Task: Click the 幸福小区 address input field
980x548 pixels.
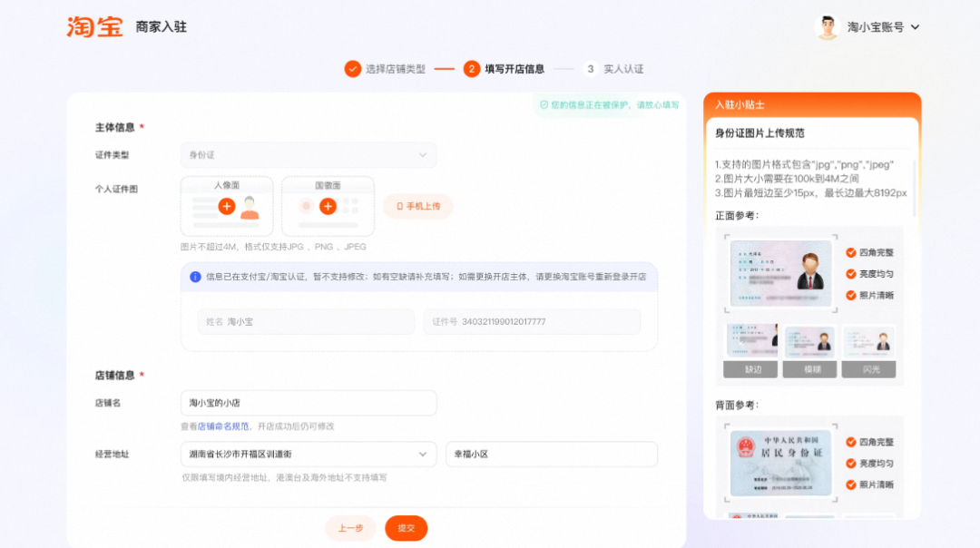Action: (x=551, y=454)
